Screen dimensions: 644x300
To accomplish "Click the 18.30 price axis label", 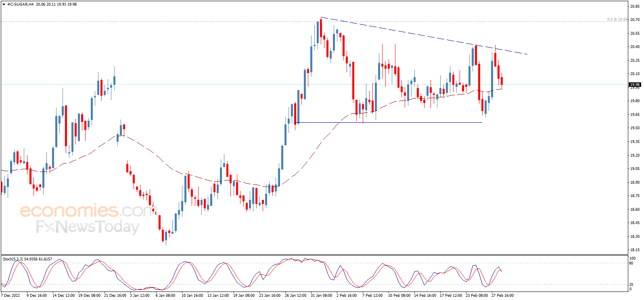I will tap(635, 237).
